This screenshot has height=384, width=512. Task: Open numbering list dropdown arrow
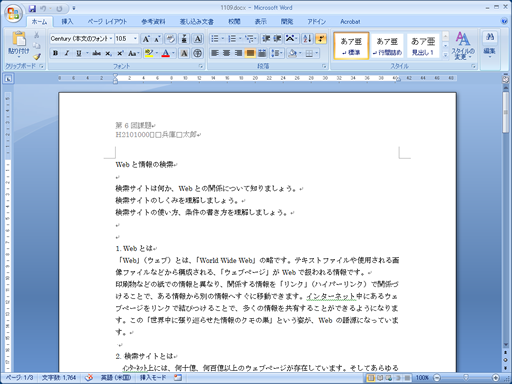tap(240, 39)
